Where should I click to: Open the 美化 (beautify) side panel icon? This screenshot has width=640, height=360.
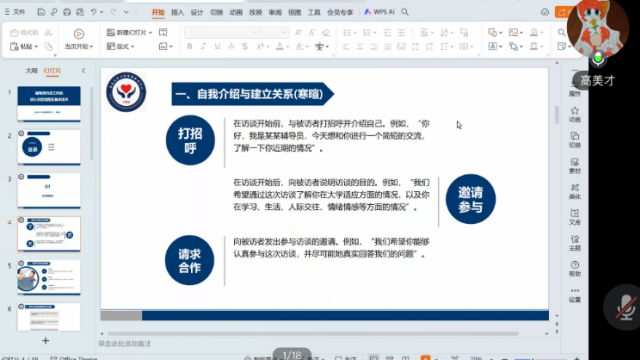575,191
